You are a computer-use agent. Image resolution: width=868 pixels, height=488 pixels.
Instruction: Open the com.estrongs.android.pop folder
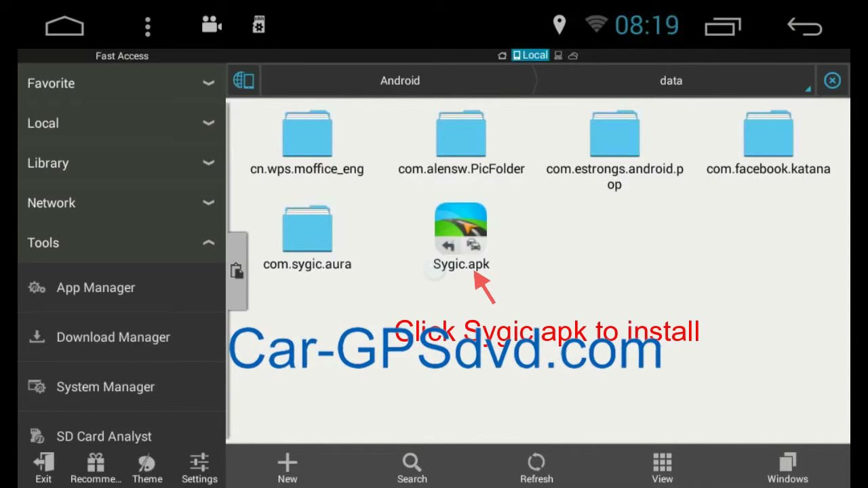[614, 150]
